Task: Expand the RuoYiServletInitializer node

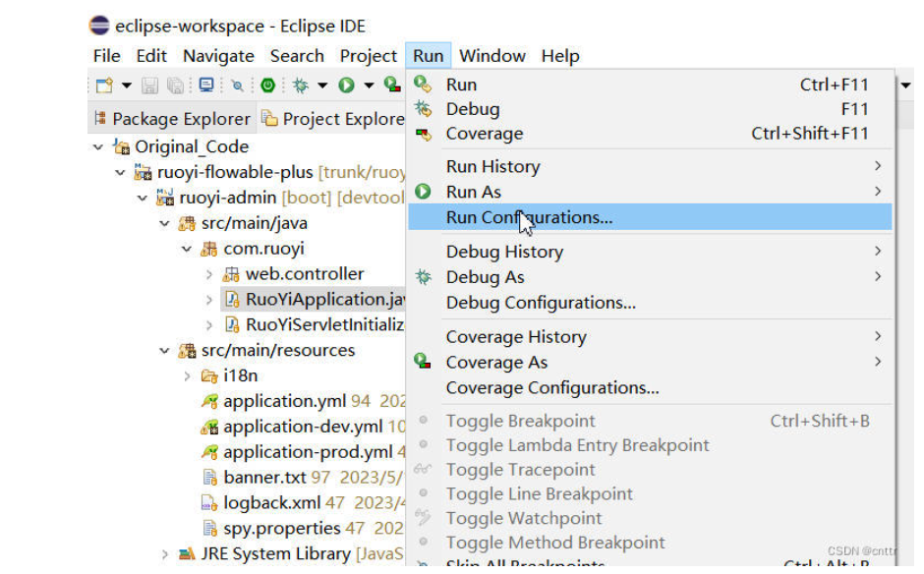Action: [209, 325]
